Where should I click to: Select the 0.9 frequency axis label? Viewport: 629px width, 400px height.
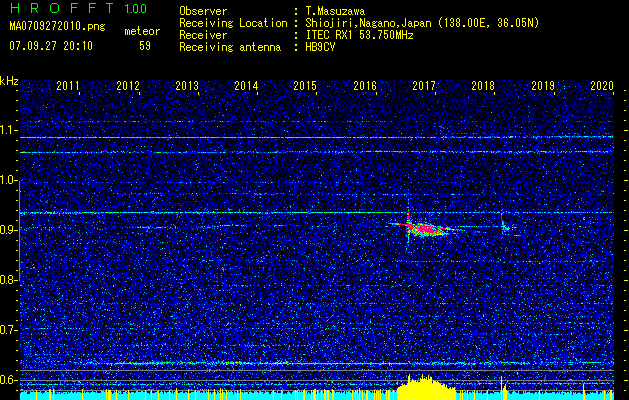coord(9,230)
